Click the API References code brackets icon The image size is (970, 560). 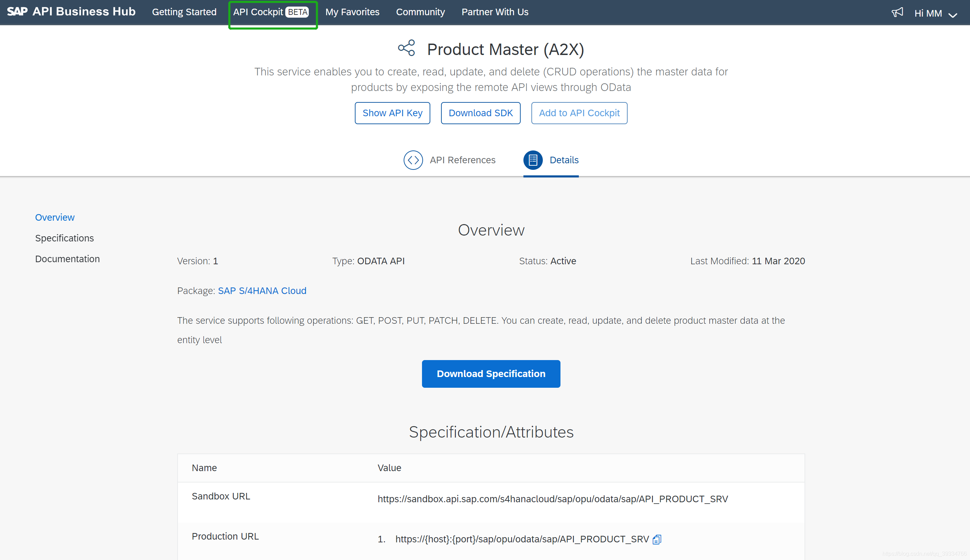click(413, 160)
